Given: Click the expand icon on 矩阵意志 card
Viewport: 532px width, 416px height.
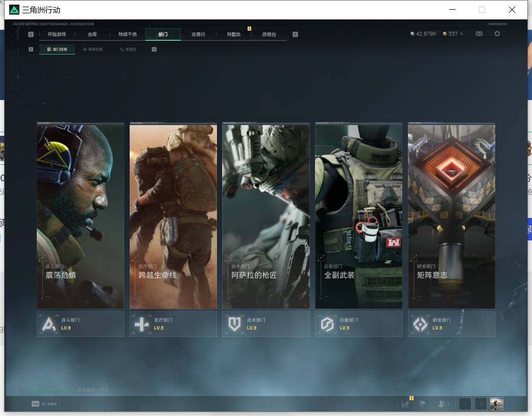Looking at the screenshot, I should (x=413, y=258).
